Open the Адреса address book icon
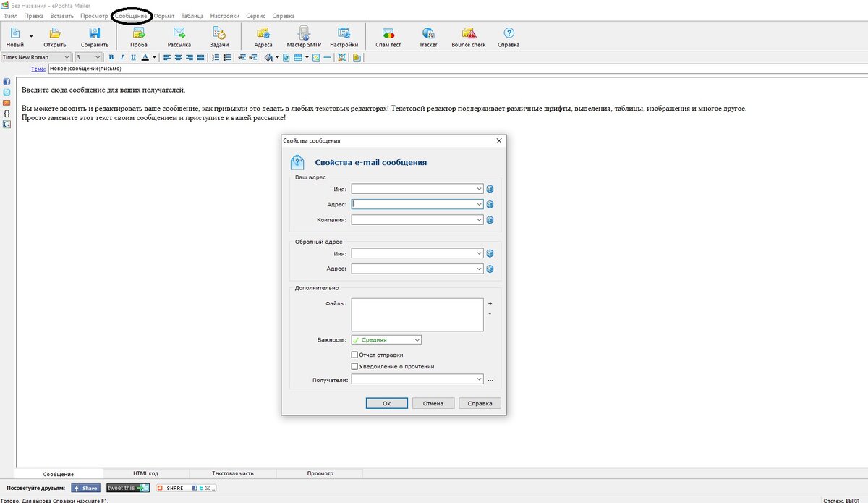The image size is (868, 503). pos(263,33)
